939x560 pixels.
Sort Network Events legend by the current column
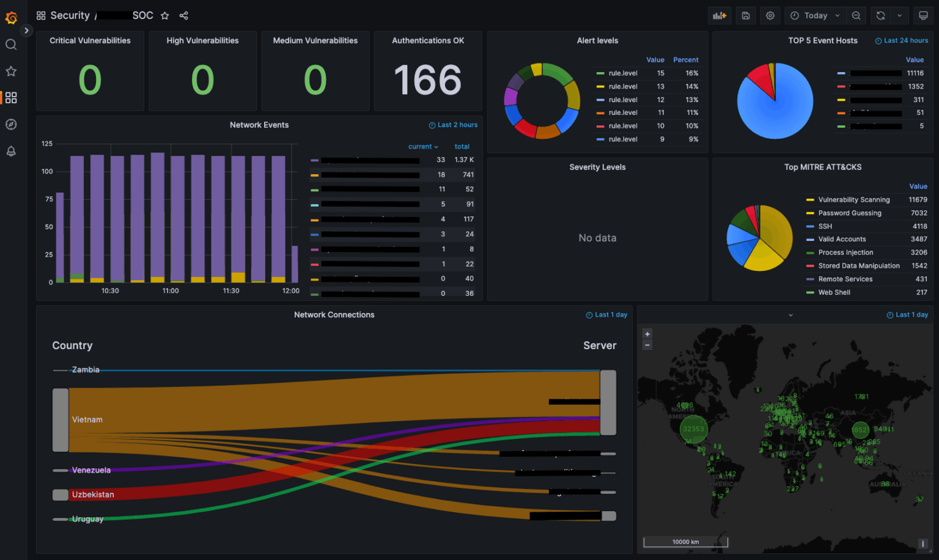tap(422, 147)
